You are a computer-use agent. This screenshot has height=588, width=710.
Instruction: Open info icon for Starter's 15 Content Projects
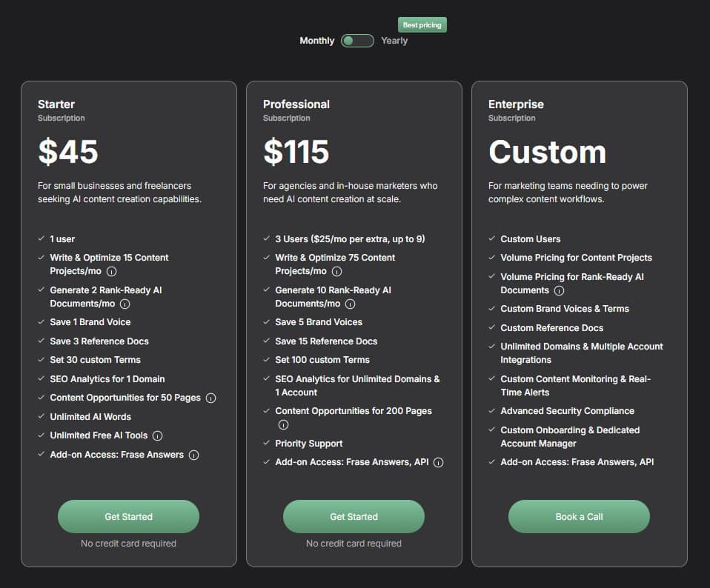point(112,271)
